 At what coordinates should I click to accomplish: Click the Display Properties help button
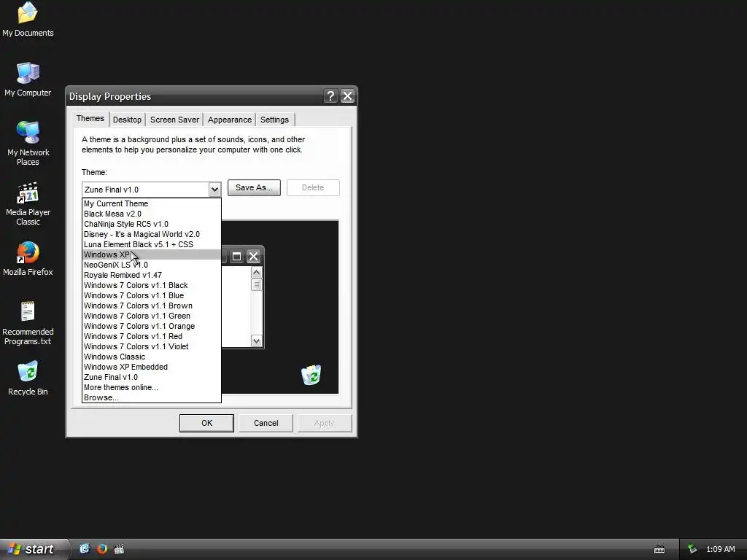point(330,96)
